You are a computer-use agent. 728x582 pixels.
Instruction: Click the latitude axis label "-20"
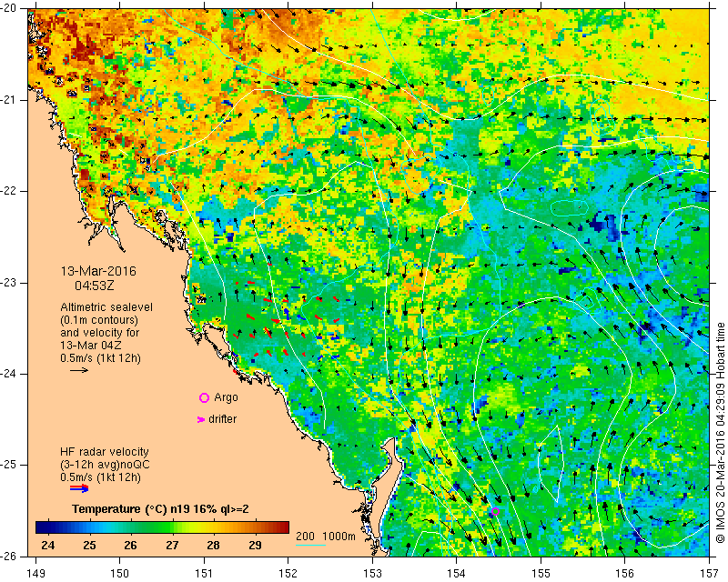tap(8, 8)
